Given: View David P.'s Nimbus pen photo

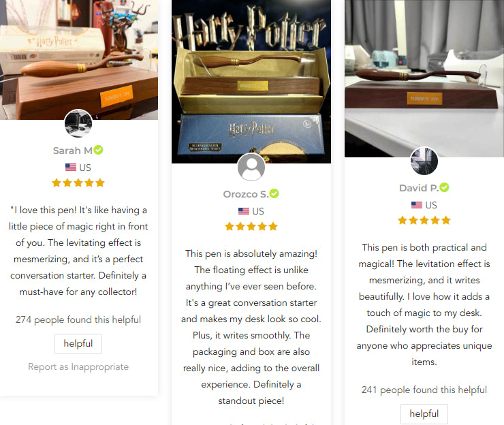Looking at the screenshot, I should pyautogui.click(x=424, y=78).
